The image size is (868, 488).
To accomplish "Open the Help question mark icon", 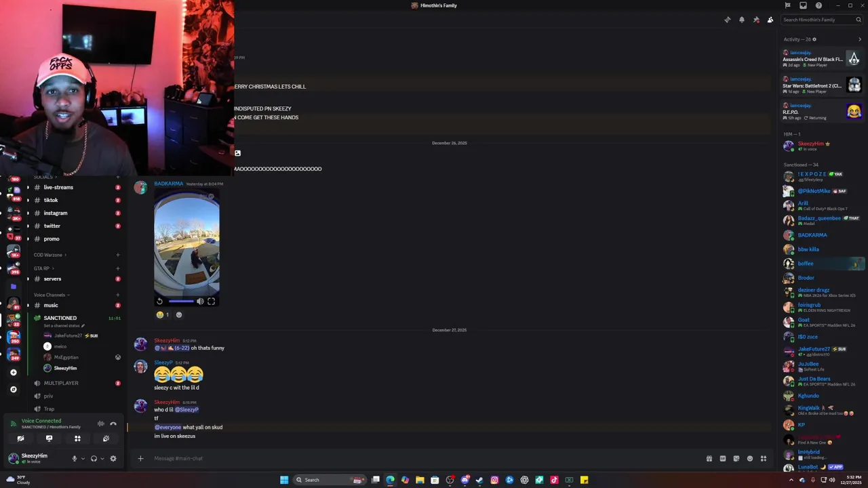I will point(818,5).
